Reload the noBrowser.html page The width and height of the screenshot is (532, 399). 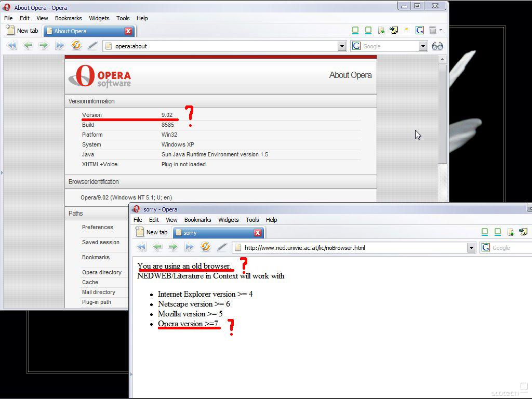(206, 247)
